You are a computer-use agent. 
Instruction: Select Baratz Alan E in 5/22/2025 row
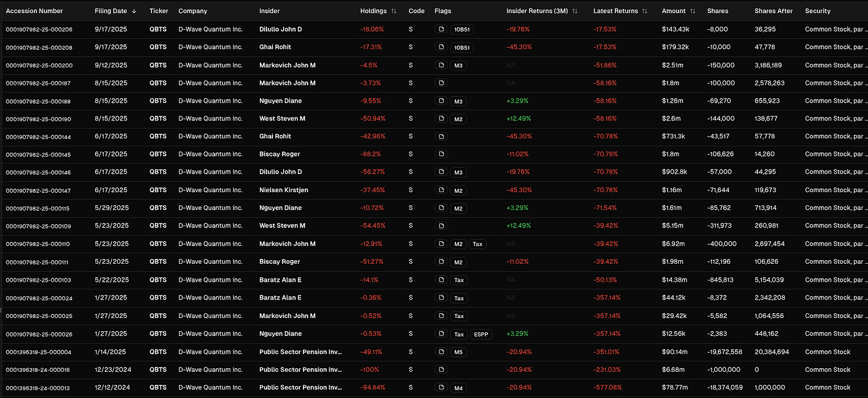tap(280, 280)
